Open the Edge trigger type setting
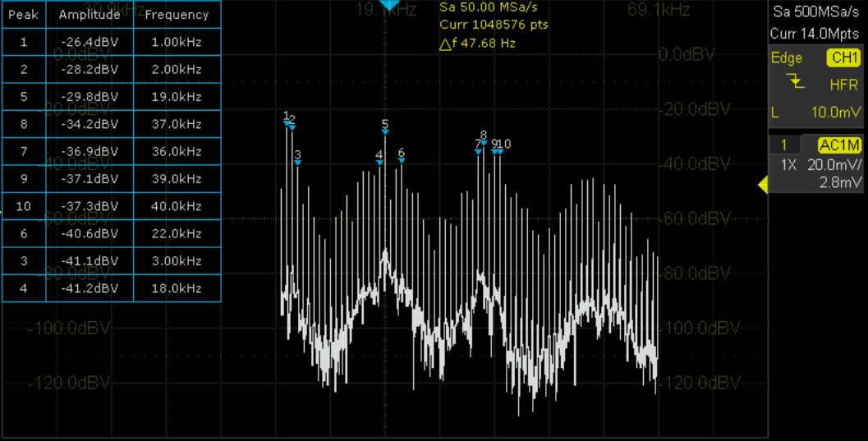 786,58
